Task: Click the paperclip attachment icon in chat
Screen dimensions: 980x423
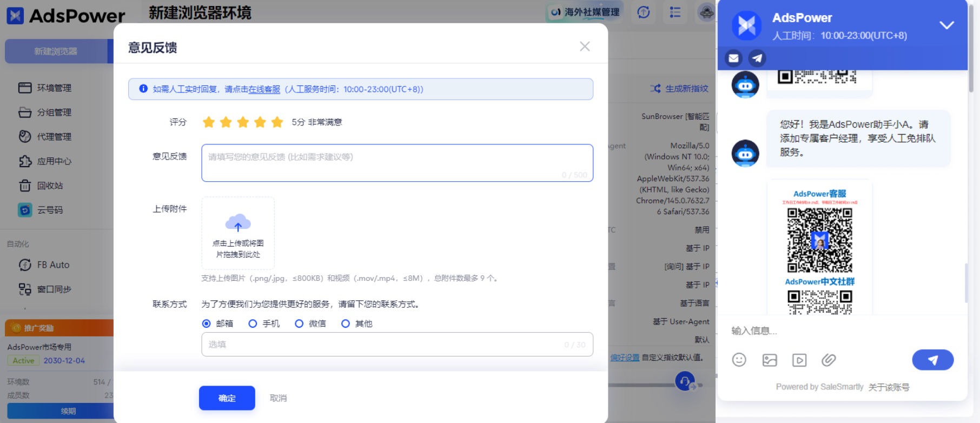Action: click(829, 360)
